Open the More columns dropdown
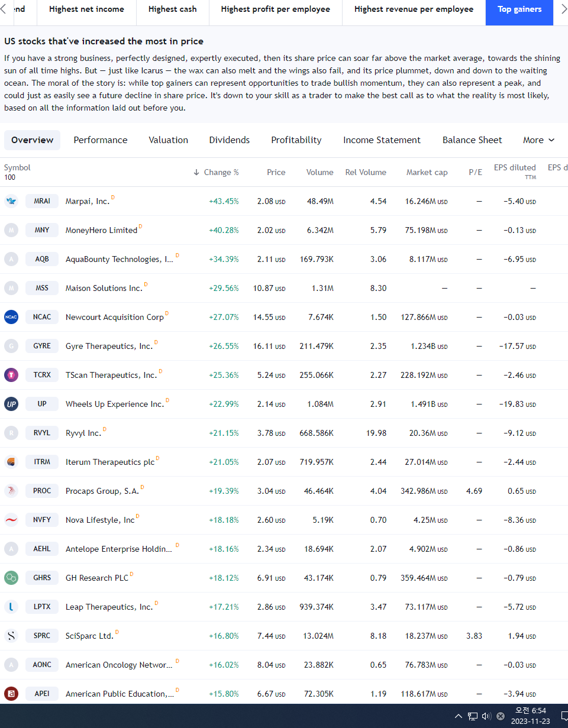Viewport: 568px width, 728px height. 538,140
